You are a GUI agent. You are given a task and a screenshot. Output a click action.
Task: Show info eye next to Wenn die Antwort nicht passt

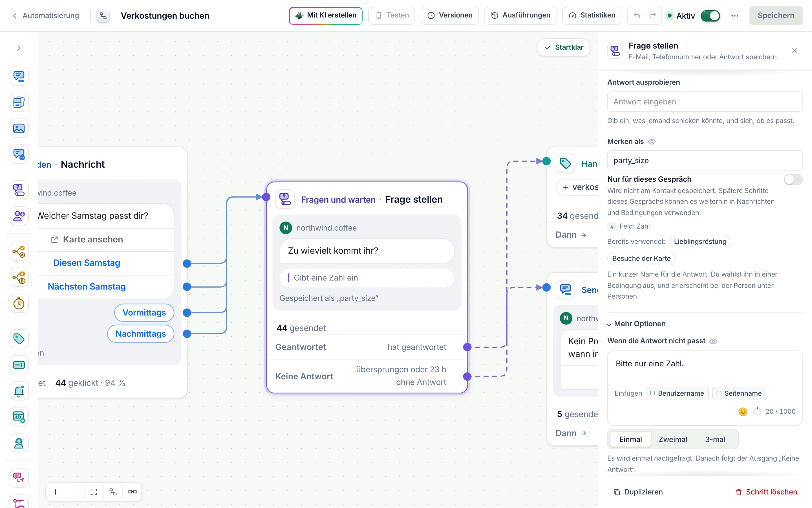tap(713, 341)
